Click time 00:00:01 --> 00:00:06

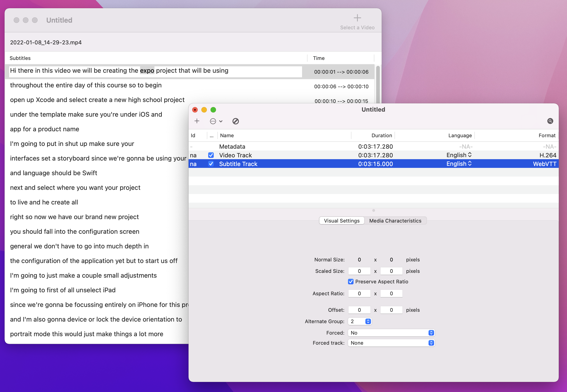coord(341,72)
